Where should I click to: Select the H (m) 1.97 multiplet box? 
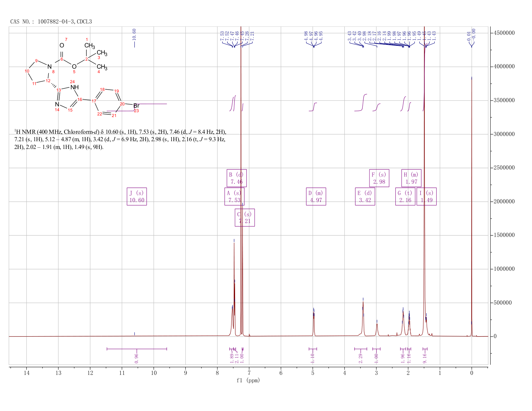pyautogui.click(x=411, y=178)
